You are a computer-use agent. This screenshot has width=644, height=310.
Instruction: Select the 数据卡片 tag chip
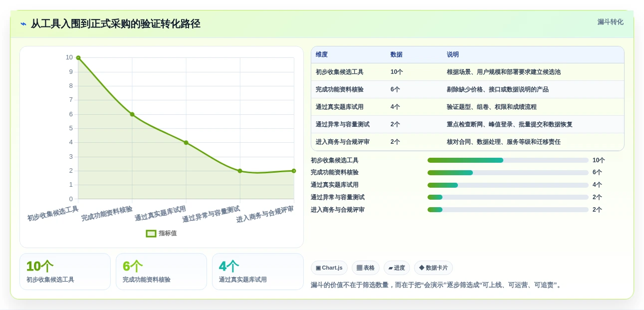(433, 268)
